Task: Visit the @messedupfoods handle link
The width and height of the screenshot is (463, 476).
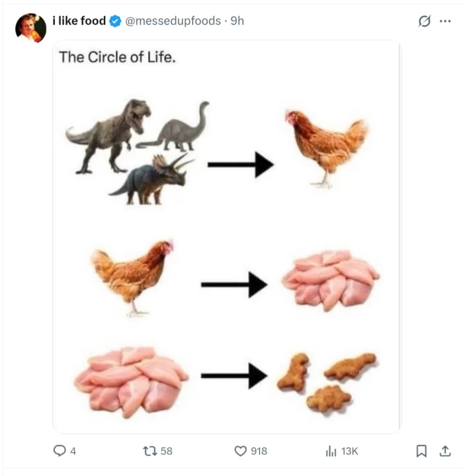Action: coord(173,21)
